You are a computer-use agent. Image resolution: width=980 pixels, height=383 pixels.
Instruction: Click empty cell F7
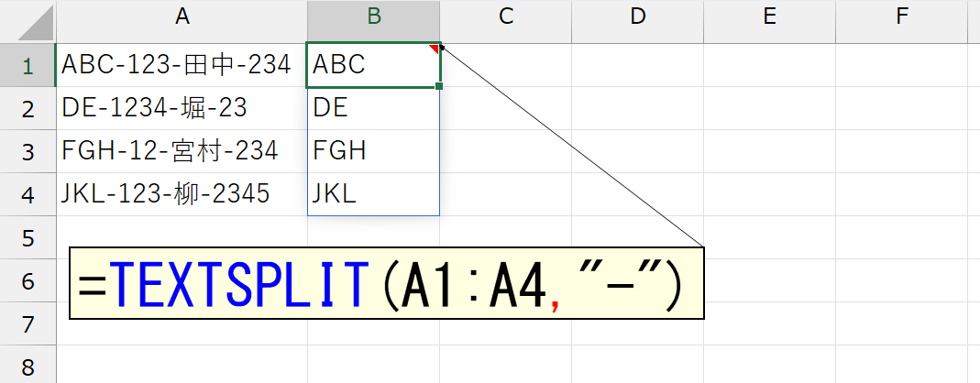pos(901,323)
